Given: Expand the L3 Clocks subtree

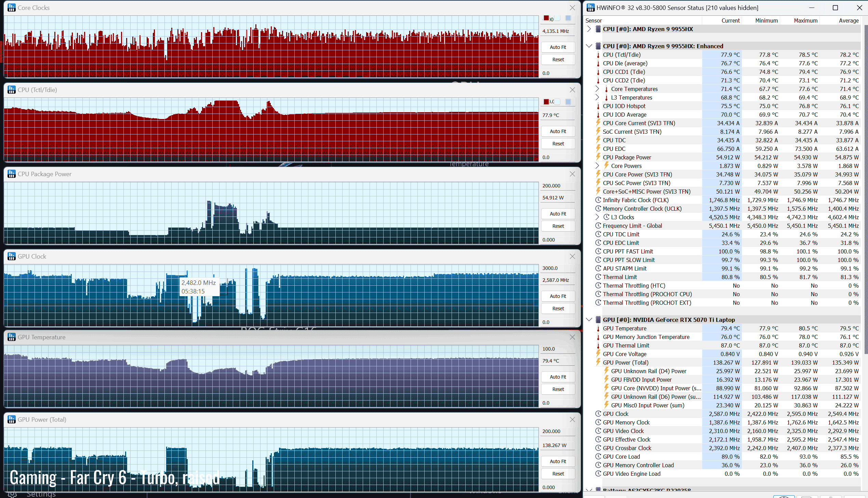Looking at the screenshot, I should [x=597, y=217].
